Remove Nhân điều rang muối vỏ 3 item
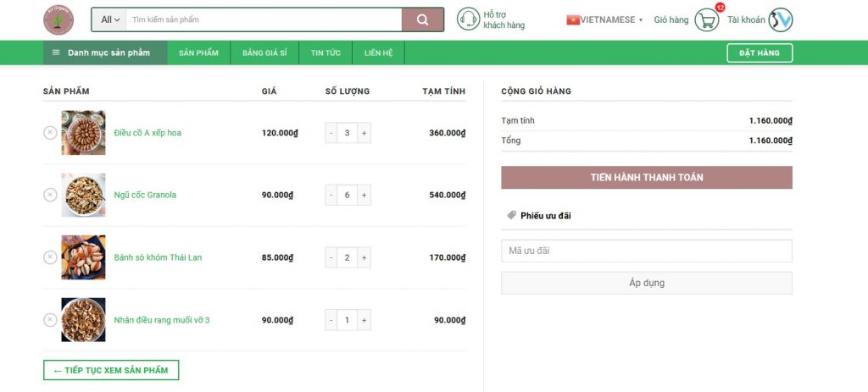This screenshot has height=392, width=868. pos(50,320)
